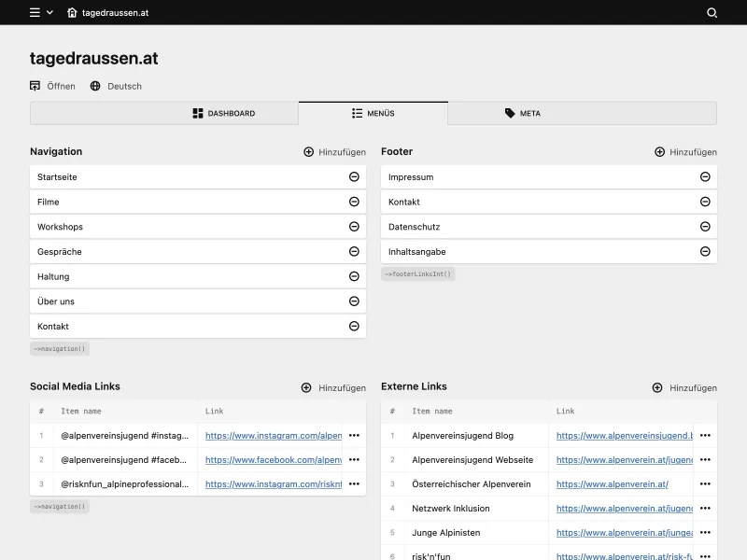This screenshot has height=560, width=747.
Task: Switch to the Dashboard tab
Action: click(225, 113)
